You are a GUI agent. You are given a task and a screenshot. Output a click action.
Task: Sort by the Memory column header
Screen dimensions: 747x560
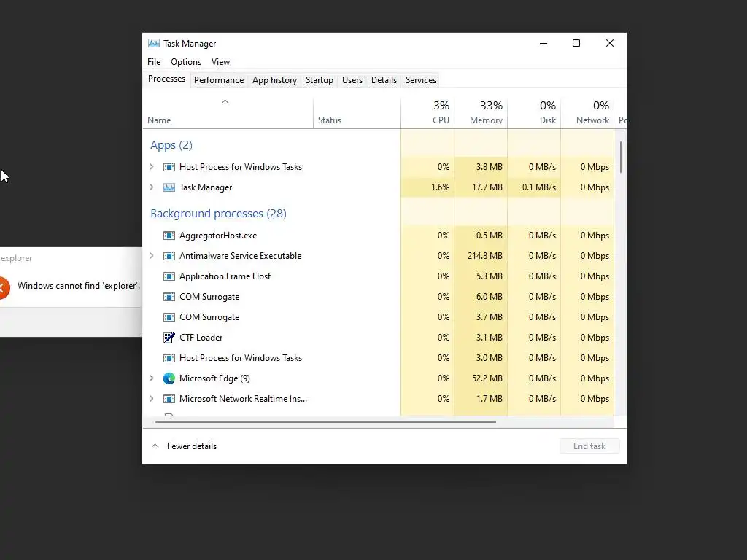click(481, 112)
